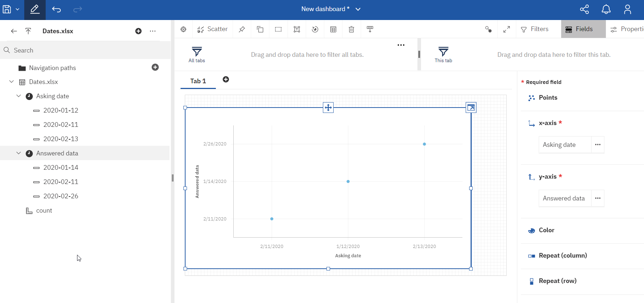Image resolution: width=644 pixels, height=303 pixels.
Task: Click the first compass-like toolbar icon
Action: [x=183, y=29]
